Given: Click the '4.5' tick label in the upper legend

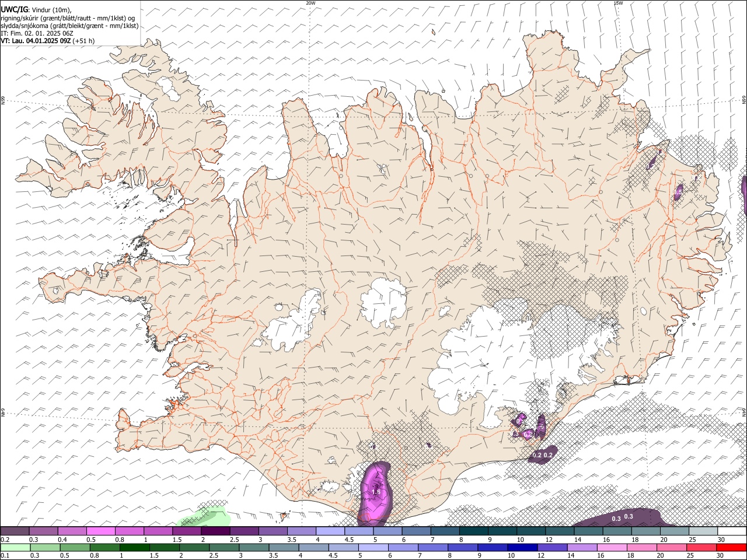Looking at the screenshot, I should (349, 540).
